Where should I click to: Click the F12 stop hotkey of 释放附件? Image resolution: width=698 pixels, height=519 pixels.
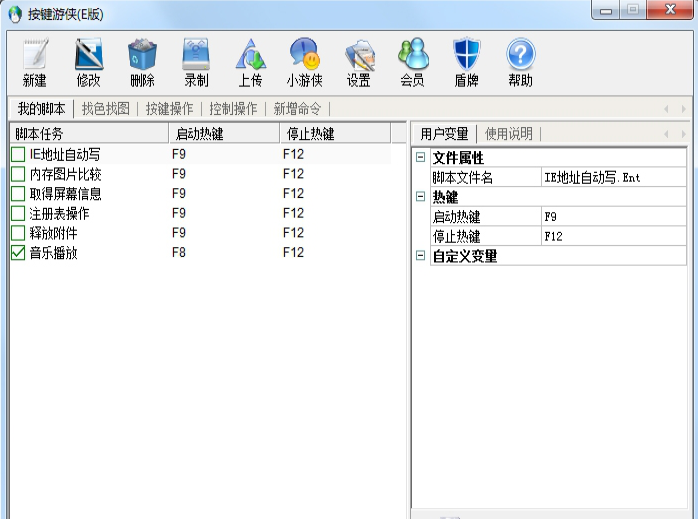click(293, 233)
